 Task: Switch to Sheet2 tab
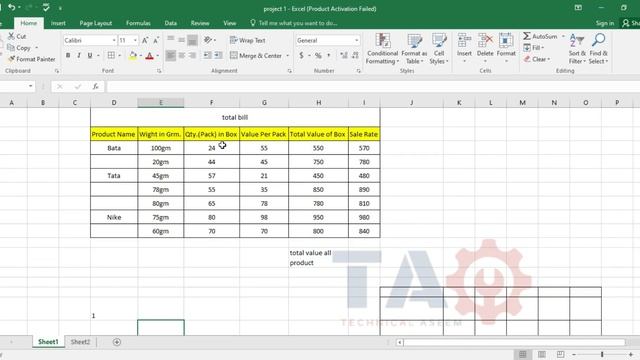tap(80, 342)
